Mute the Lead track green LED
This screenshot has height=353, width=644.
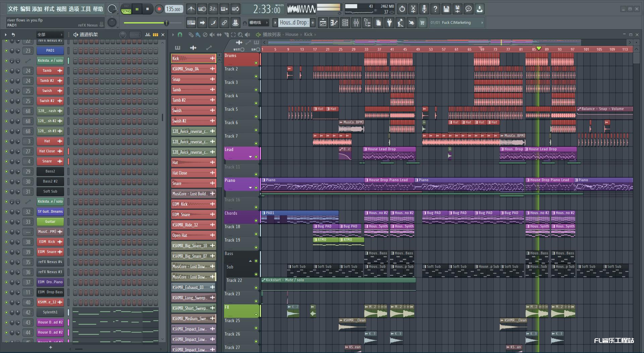point(256,157)
